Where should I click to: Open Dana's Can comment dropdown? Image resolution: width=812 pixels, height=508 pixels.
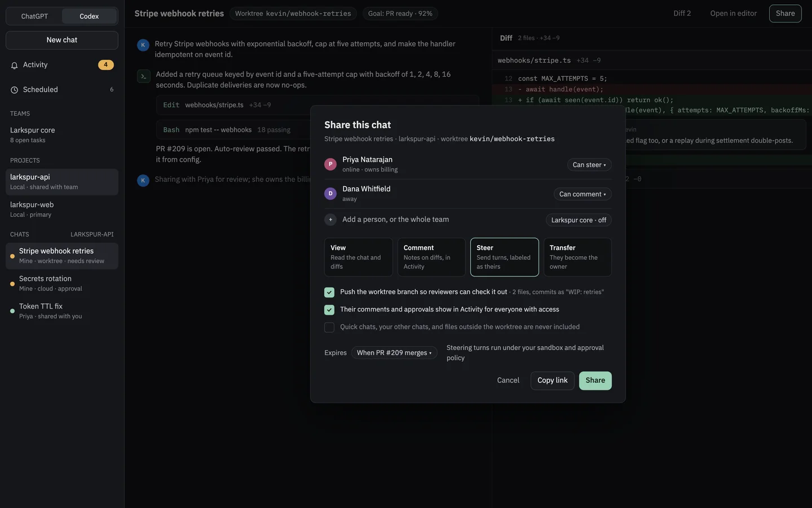pos(582,194)
